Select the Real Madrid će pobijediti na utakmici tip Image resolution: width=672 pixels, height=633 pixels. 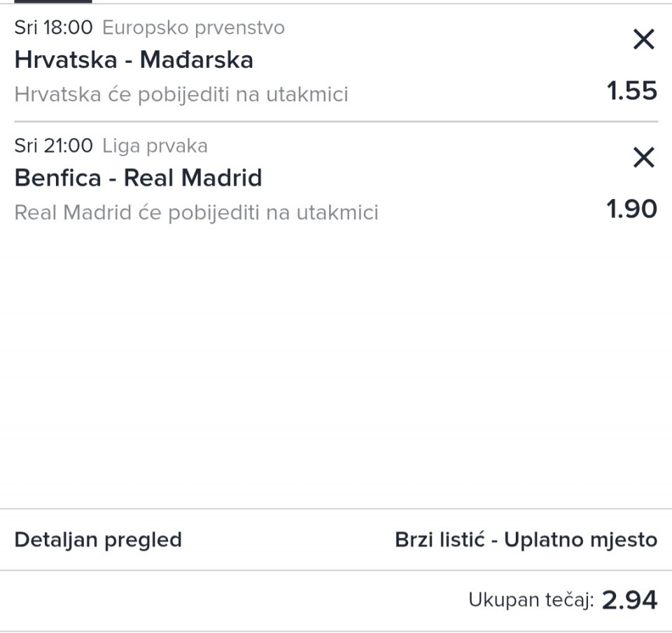(196, 213)
